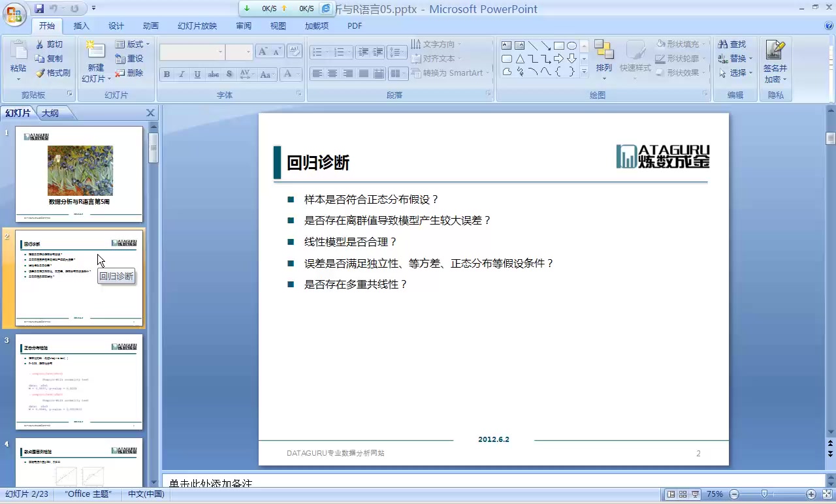This screenshot has height=504, width=836.
Task: Click the Find (查找) icon in Editing group
Action: (733, 44)
